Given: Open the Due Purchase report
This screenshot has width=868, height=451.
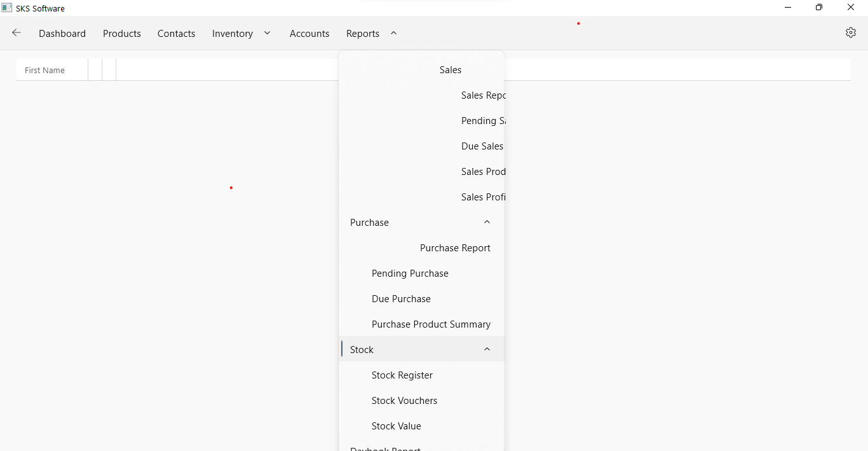Looking at the screenshot, I should point(401,299).
